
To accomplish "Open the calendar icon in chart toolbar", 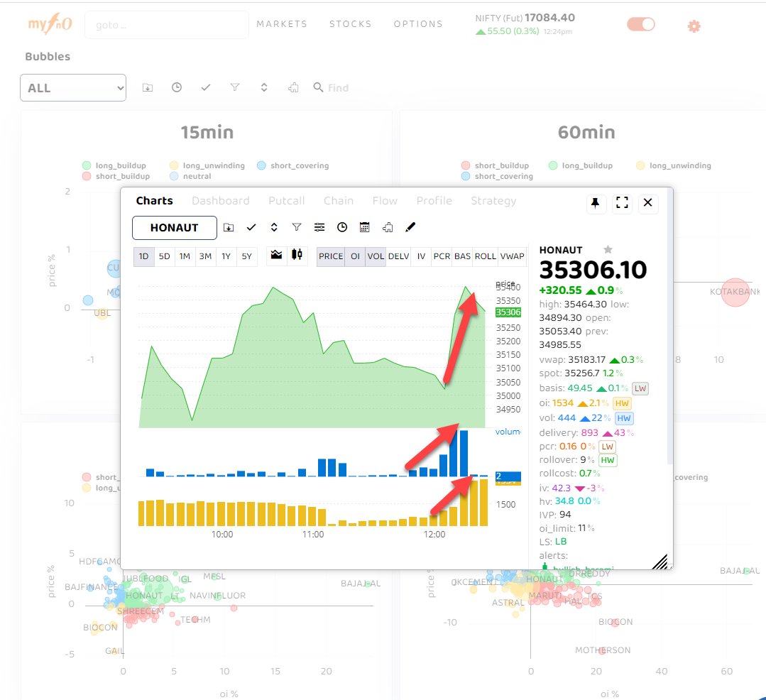I will [x=364, y=227].
